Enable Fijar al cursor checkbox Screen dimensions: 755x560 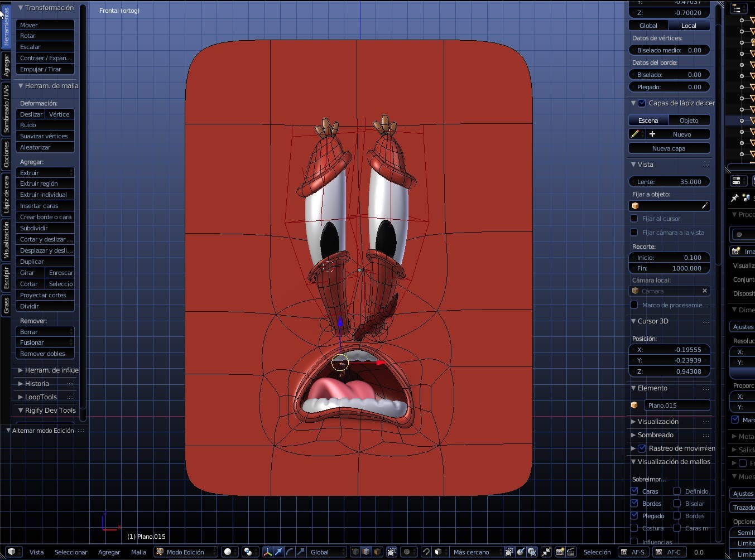634,218
